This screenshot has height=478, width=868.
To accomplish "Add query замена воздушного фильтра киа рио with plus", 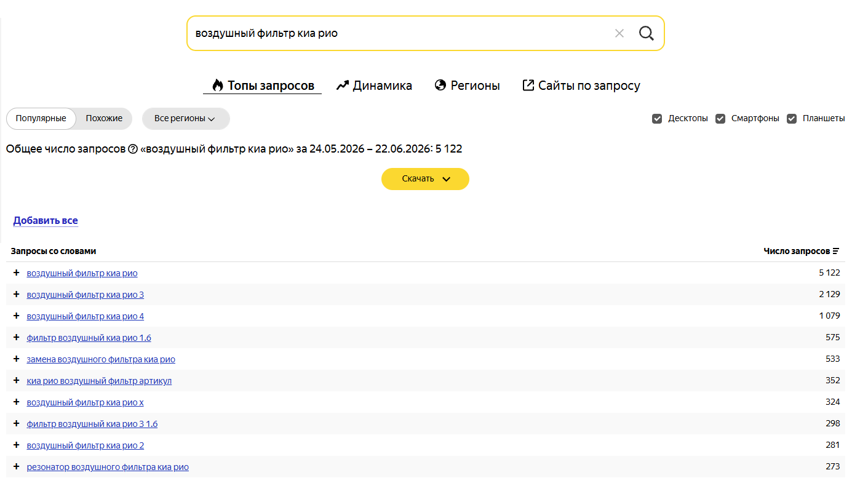I will (17, 359).
